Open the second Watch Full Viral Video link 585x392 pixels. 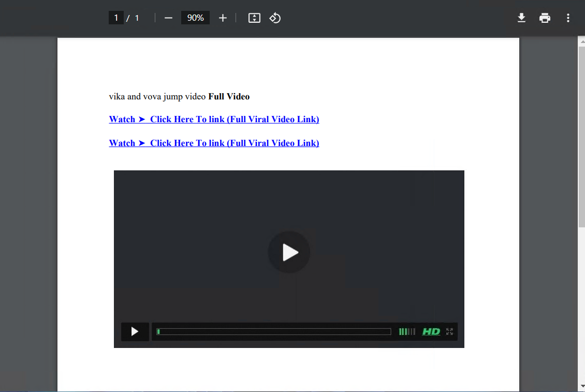(214, 143)
